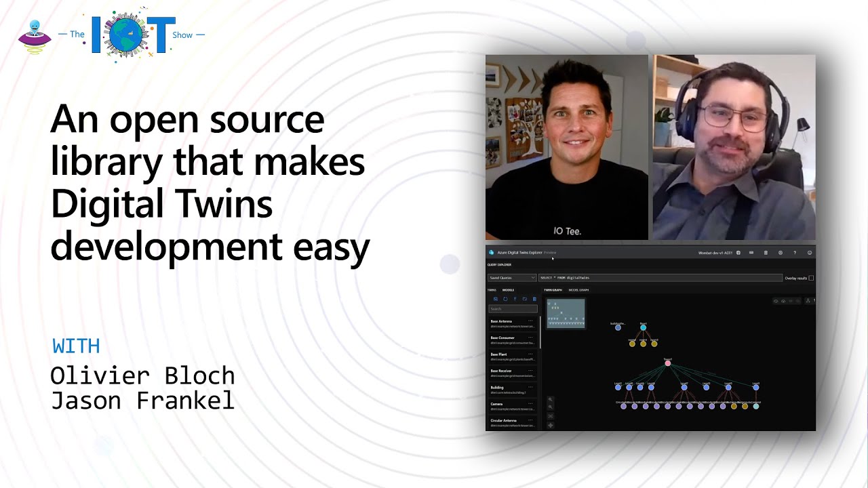Open the ellipsis menu for Camera model
Viewport: 868px width, 488px height.
click(531, 404)
